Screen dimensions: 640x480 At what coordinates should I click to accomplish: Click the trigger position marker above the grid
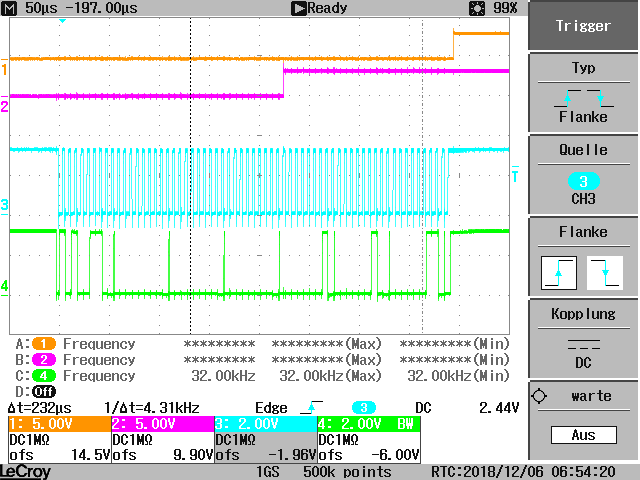click(x=62, y=20)
